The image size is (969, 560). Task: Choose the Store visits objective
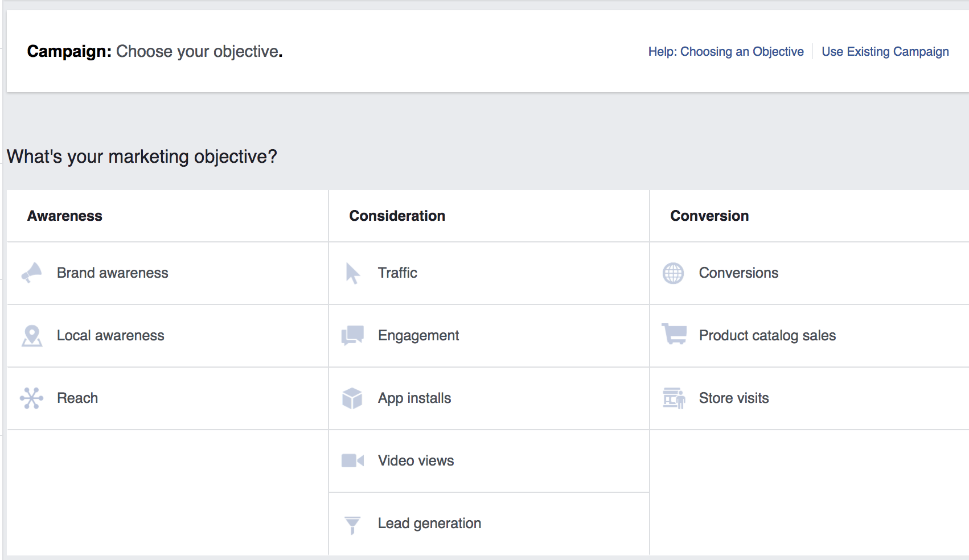click(733, 398)
